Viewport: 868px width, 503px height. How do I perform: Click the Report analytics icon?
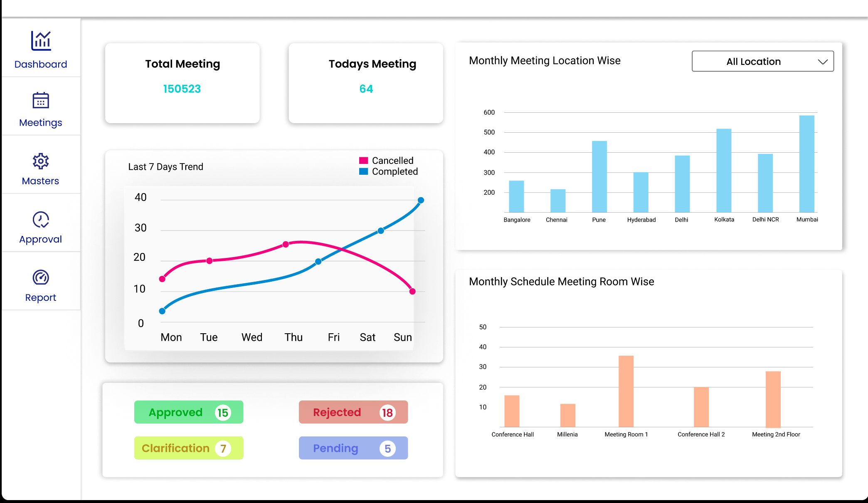point(40,277)
